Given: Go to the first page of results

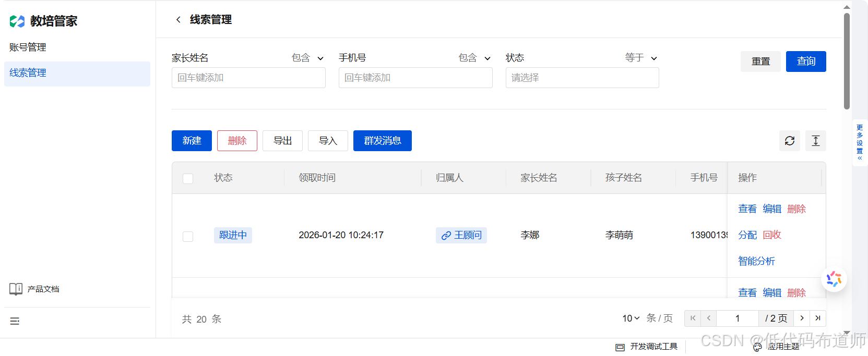Looking at the screenshot, I should (693, 318).
